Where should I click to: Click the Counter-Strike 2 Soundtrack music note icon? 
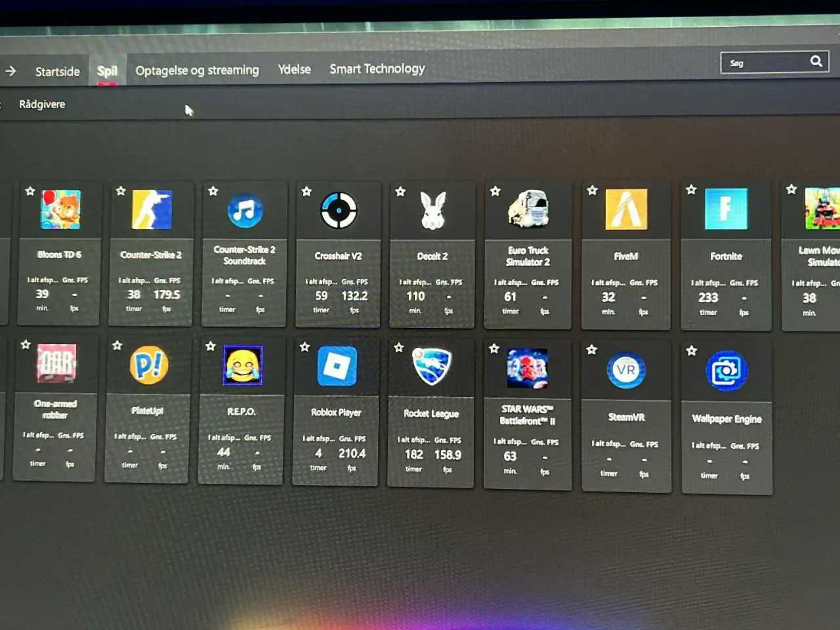[245, 211]
